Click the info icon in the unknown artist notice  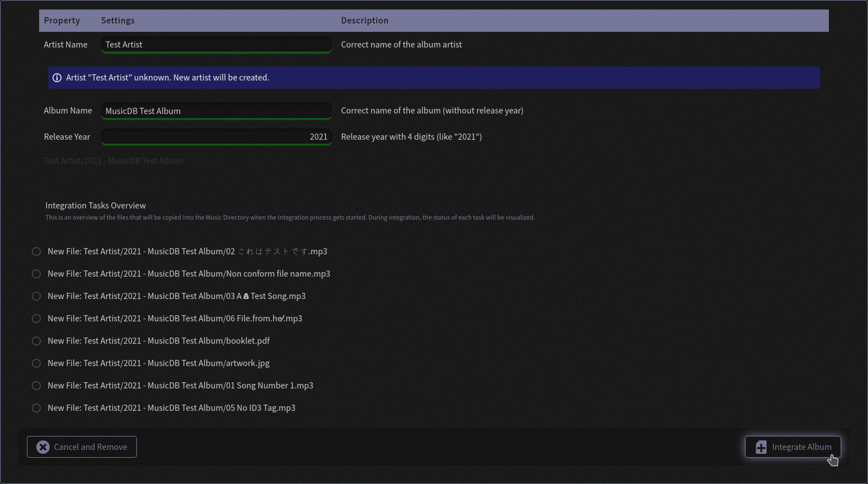pos(57,78)
